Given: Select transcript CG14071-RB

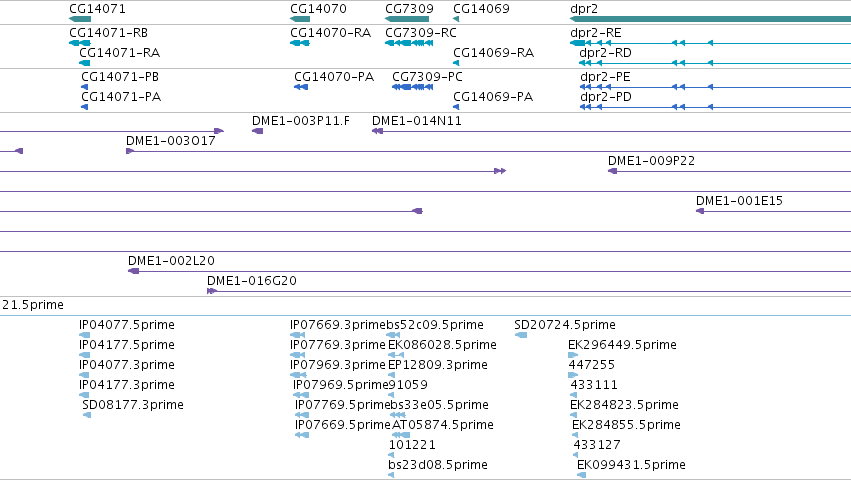Looking at the screenshot, I should (x=109, y=33).
